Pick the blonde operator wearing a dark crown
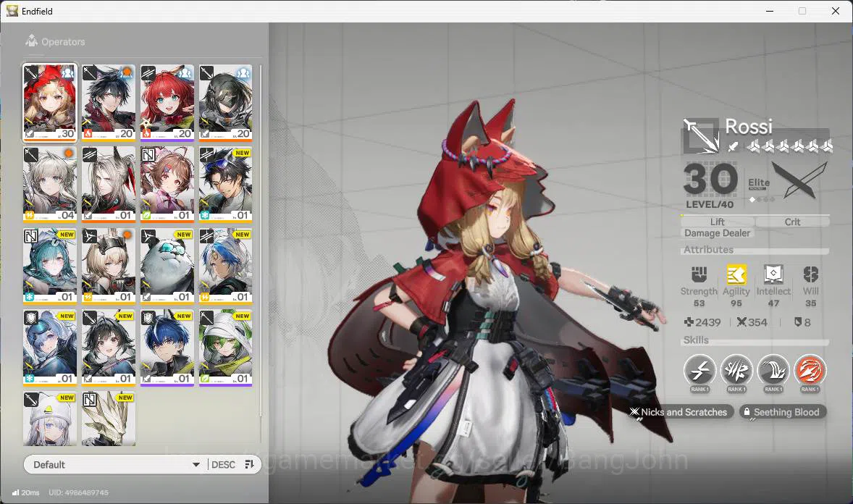The width and height of the screenshot is (853, 504). (x=109, y=266)
